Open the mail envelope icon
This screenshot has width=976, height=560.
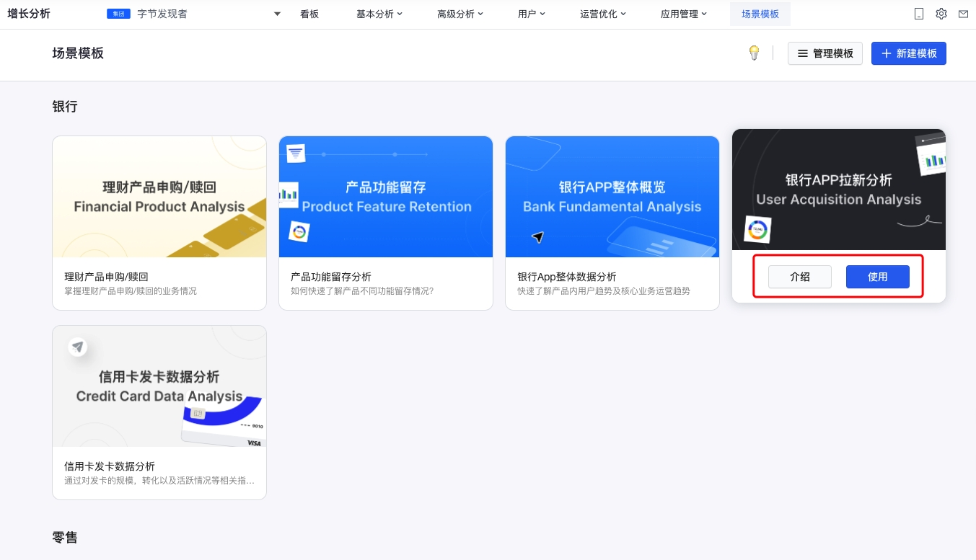pos(963,14)
